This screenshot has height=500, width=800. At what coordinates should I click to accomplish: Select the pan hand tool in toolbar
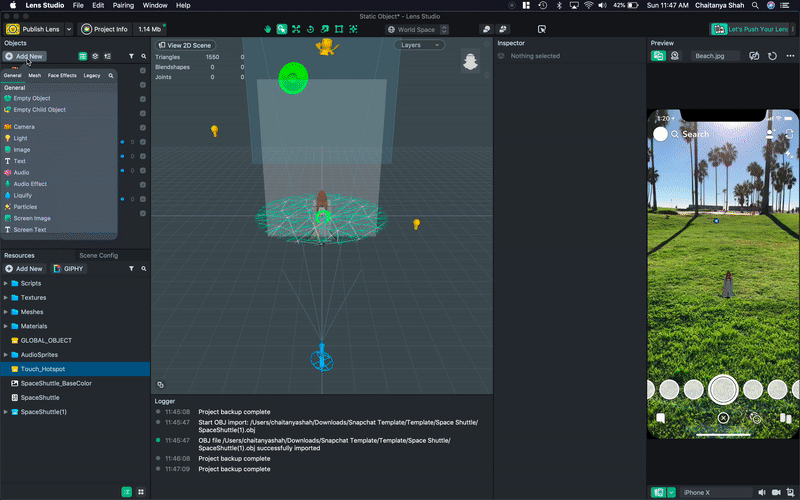[x=268, y=29]
